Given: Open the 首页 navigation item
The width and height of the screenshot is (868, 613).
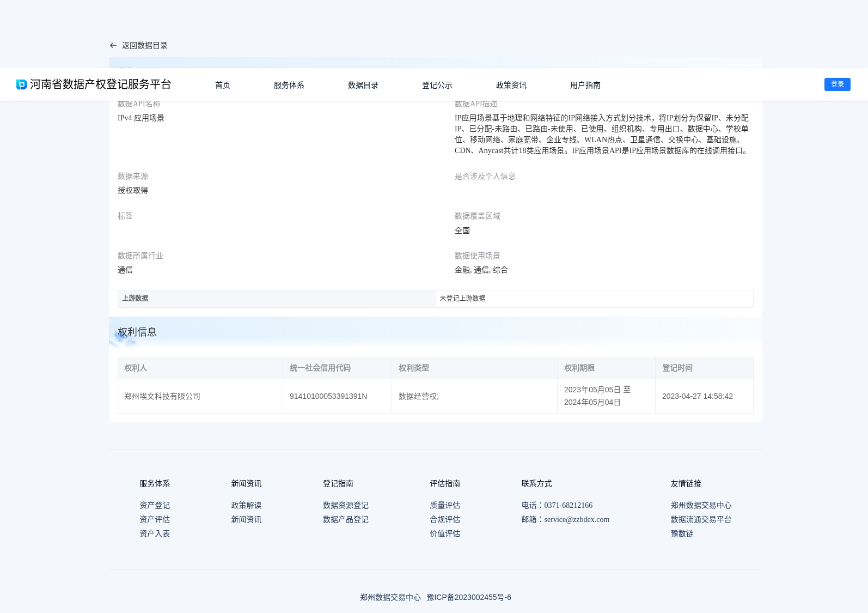Looking at the screenshot, I should click(x=223, y=85).
